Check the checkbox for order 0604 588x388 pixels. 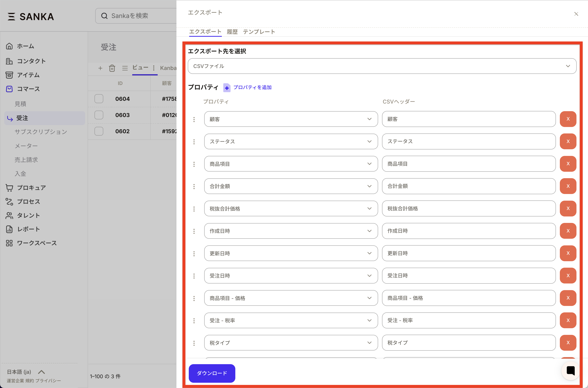pos(99,99)
